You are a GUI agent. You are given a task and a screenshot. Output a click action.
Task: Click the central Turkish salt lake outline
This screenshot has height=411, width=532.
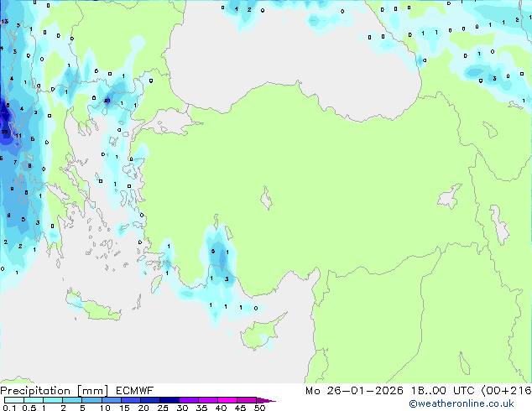pos(266,199)
